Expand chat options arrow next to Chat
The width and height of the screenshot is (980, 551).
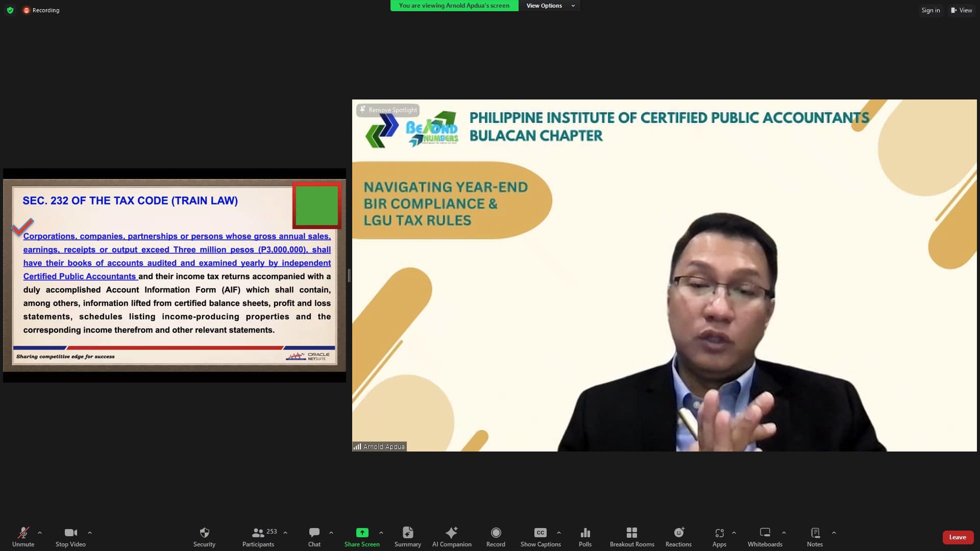(331, 533)
